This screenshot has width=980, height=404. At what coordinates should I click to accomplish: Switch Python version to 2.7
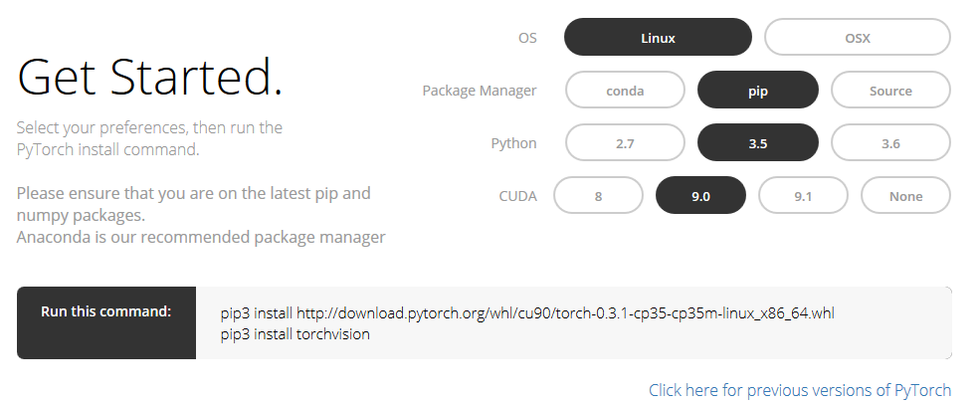625,143
